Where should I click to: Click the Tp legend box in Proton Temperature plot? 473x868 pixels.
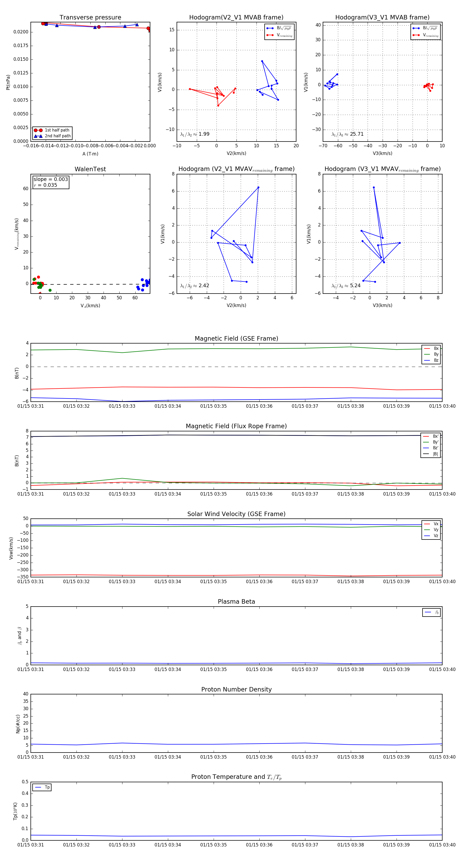[42, 787]
